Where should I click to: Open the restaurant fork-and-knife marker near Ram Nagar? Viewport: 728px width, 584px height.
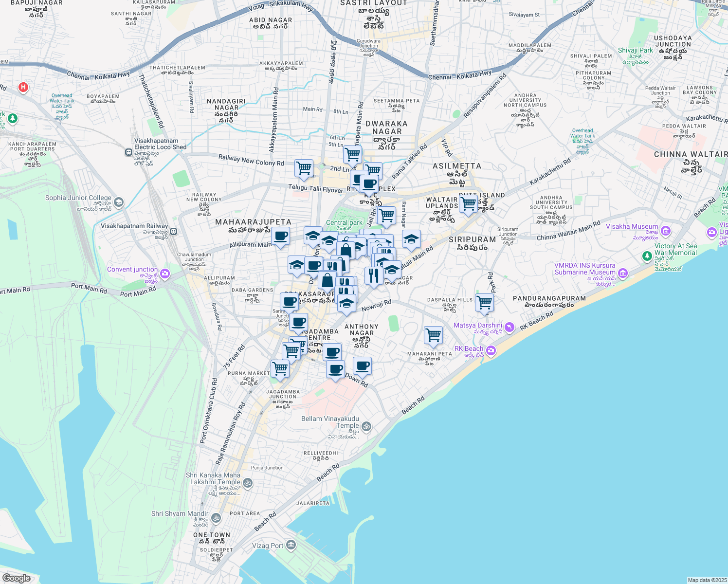tap(374, 276)
